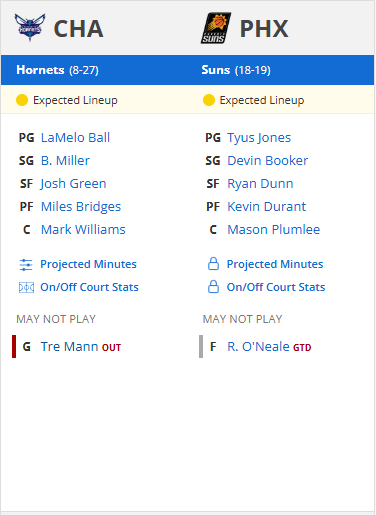
Task: Open Miles Bridges player link
Action: pyautogui.click(x=81, y=207)
